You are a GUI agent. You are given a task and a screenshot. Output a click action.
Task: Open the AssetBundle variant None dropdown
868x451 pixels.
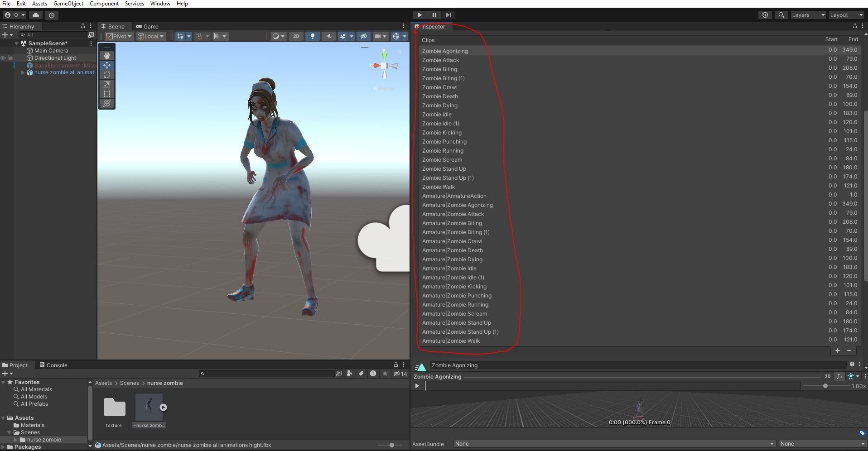pos(822,444)
